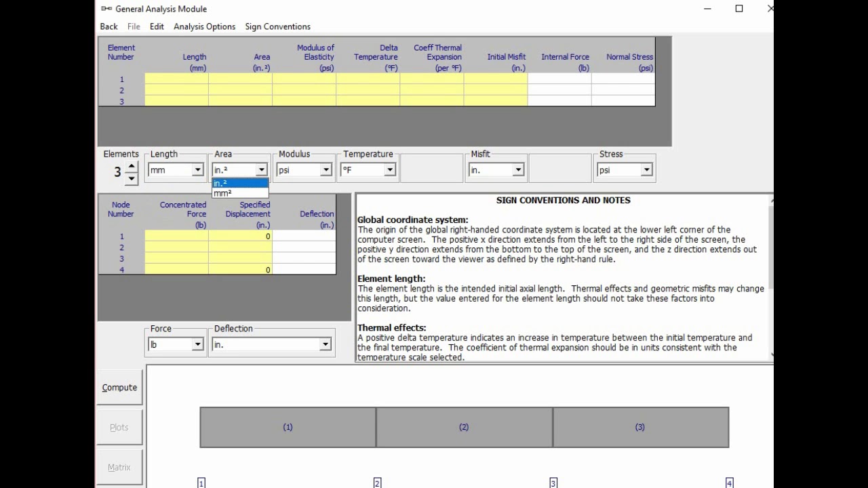Click Coeff Thermal Expansion cell for element 3
This screenshot has width=868, height=488.
click(x=432, y=101)
